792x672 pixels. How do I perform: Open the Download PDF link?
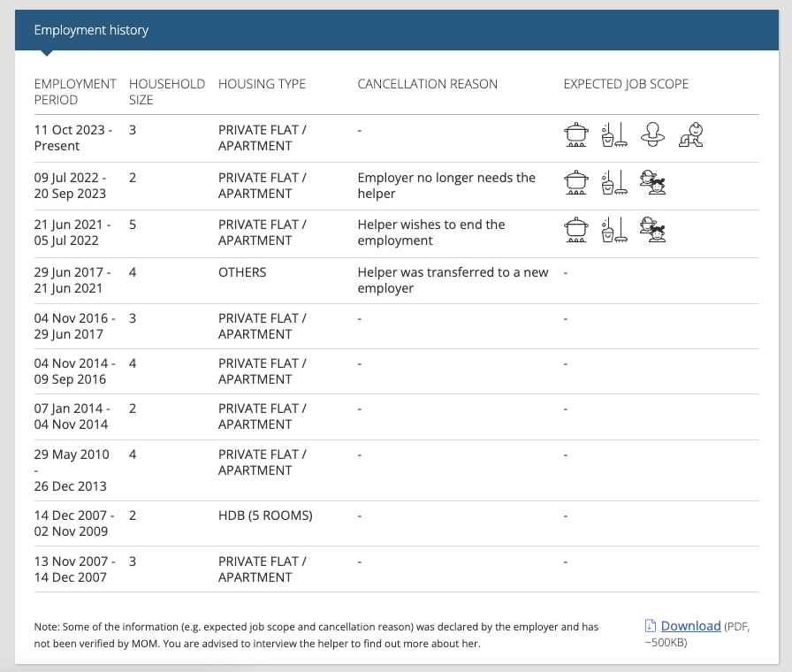pyautogui.click(x=690, y=625)
